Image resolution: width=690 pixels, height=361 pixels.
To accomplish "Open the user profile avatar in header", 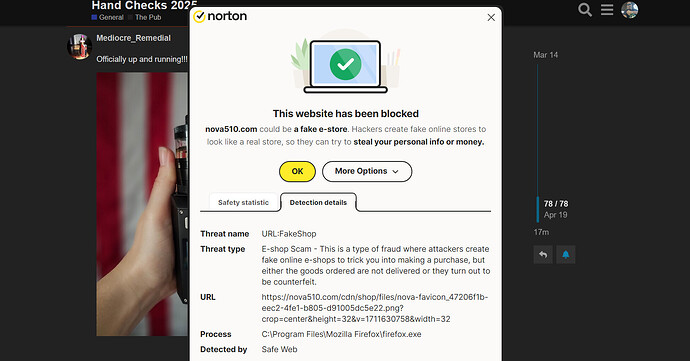I will click(x=630, y=10).
